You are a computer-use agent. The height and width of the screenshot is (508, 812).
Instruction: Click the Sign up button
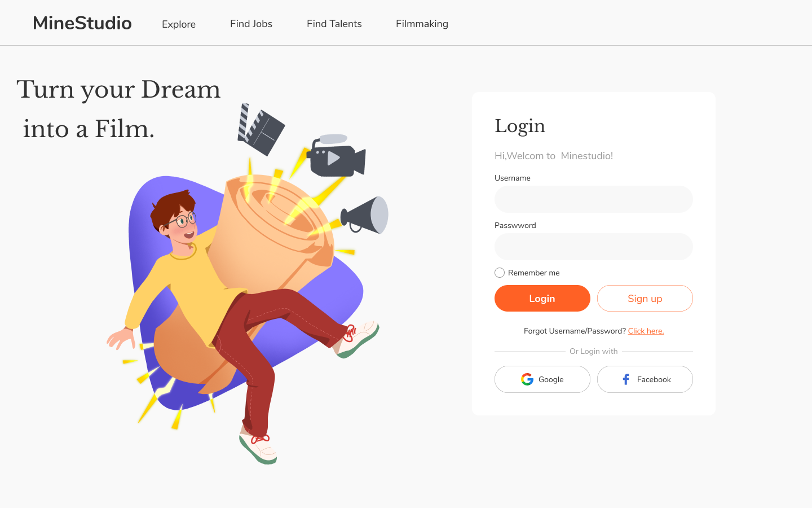coord(645,298)
